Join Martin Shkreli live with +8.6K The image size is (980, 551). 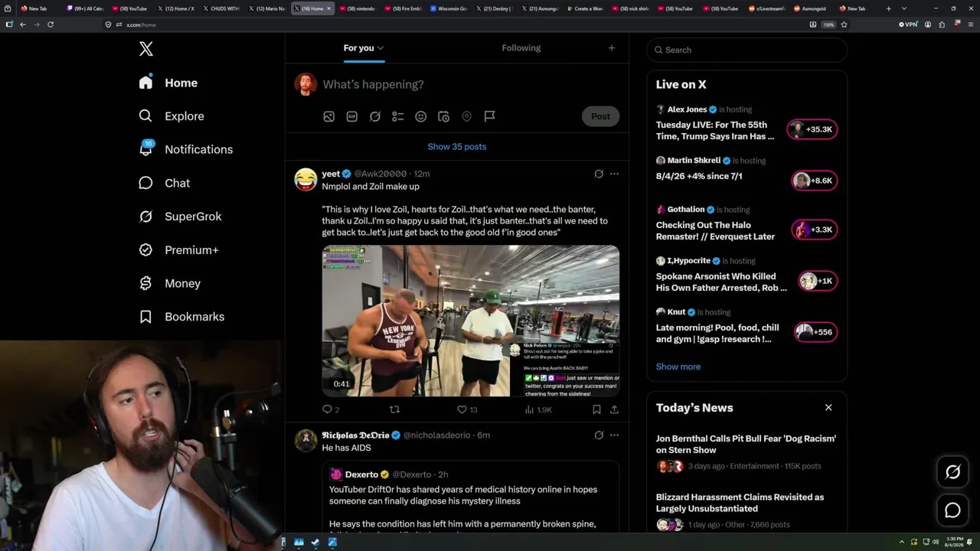point(814,181)
